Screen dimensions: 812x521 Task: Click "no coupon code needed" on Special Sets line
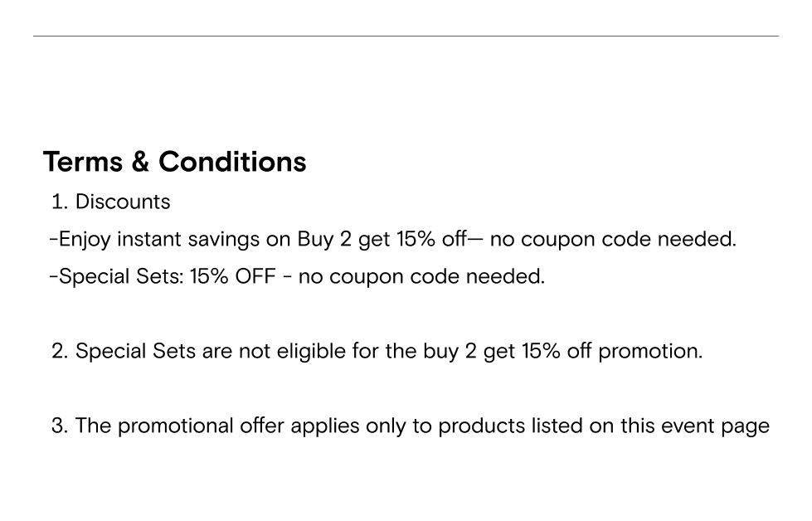[421, 276]
